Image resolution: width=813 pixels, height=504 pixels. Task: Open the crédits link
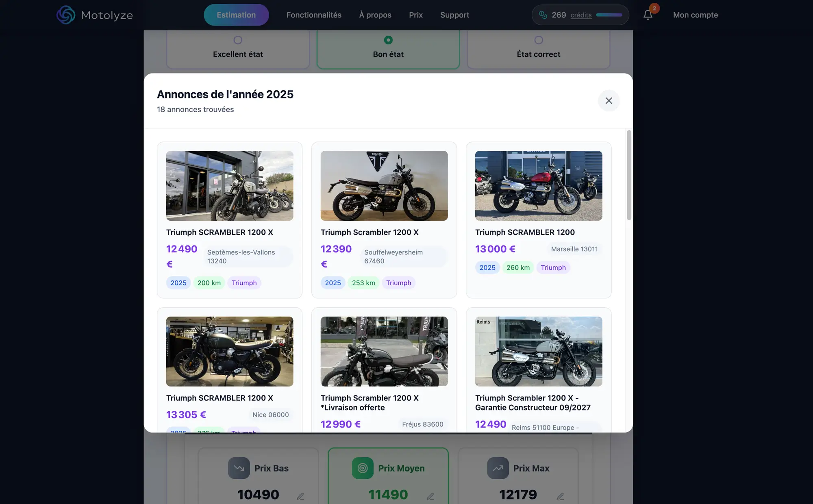[581, 15]
